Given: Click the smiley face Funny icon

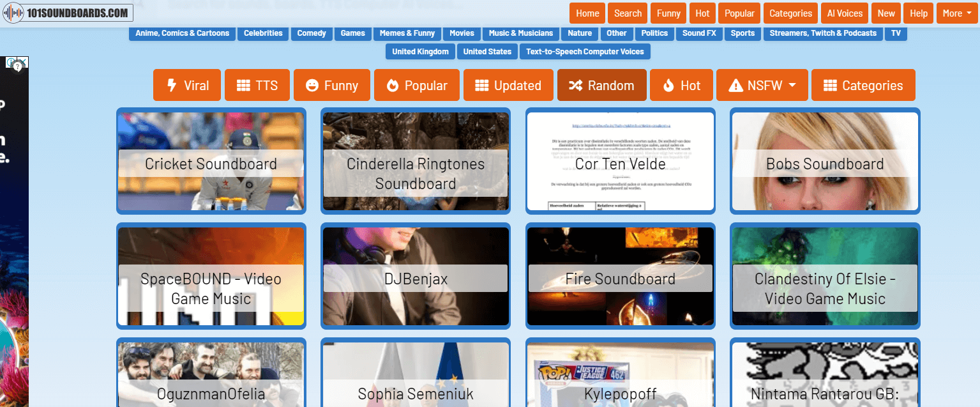Looking at the screenshot, I should click(312, 86).
